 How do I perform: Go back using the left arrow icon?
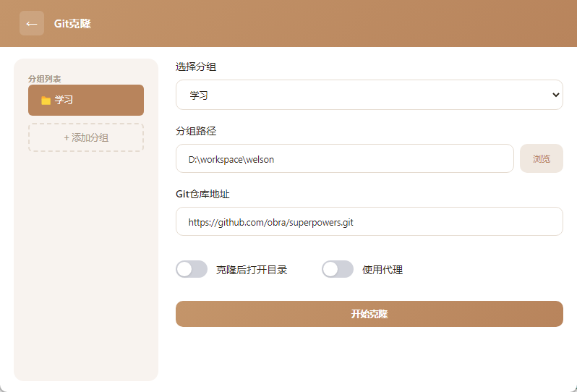pos(32,24)
